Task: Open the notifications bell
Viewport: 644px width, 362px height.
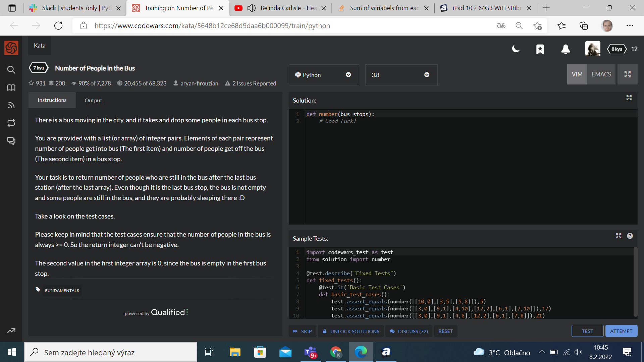Action: click(566, 49)
